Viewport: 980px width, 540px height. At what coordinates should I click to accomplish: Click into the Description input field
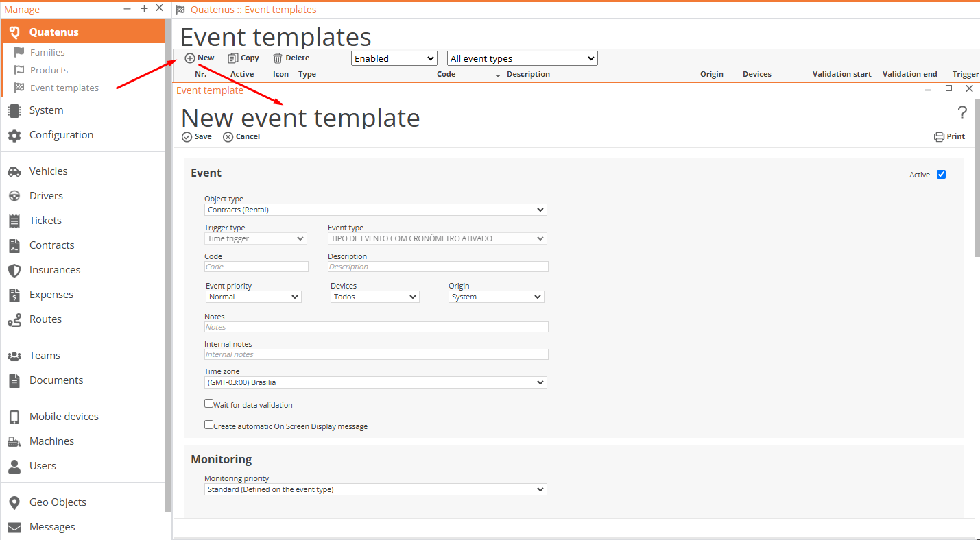point(438,267)
